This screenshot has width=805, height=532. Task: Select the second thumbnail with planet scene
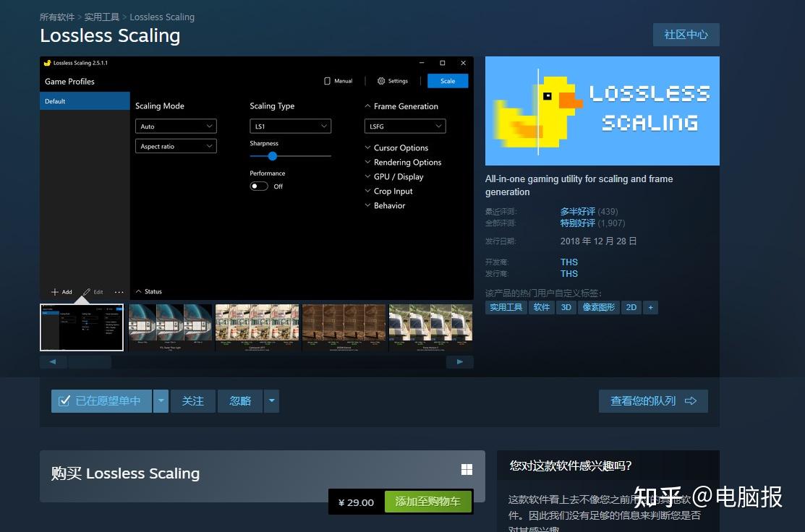pos(170,327)
